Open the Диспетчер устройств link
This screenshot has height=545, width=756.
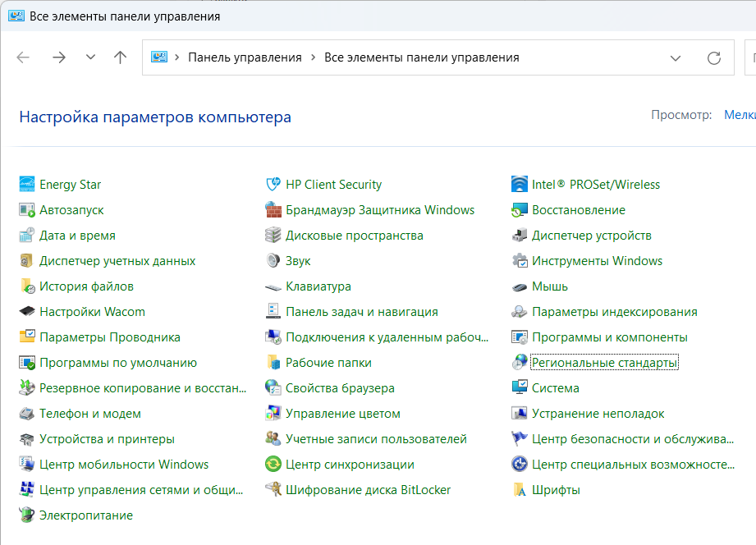(x=591, y=236)
